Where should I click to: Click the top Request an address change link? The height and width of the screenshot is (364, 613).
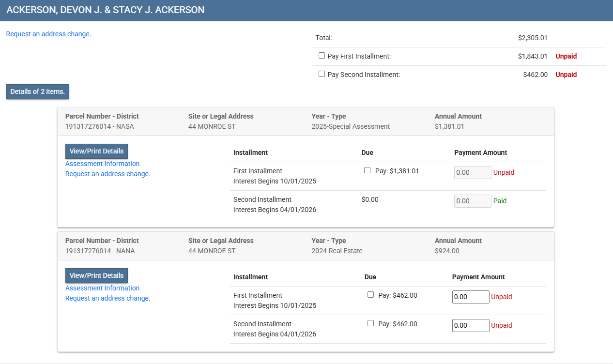coord(48,34)
